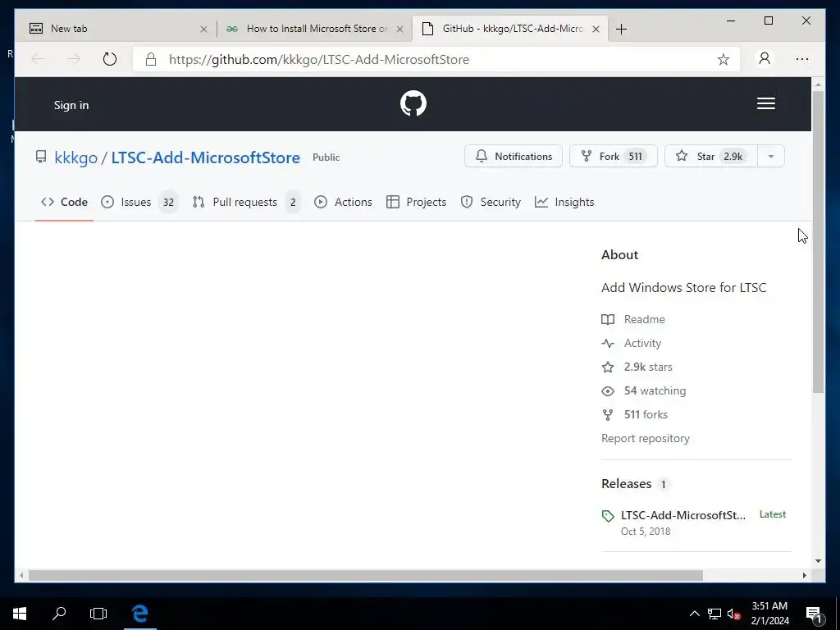Click the Public visibility badge
This screenshot has height=630, width=840.
click(326, 157)
